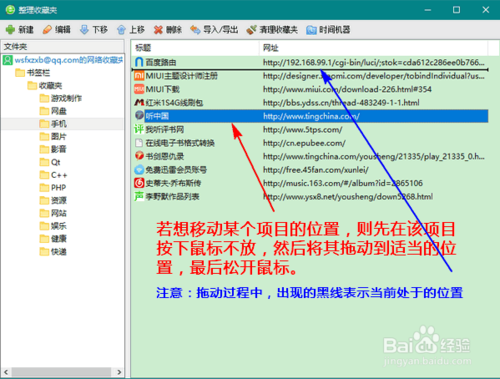Select the 收藏夹 folder in tree
The height and width of the screenshot is (379, 500).
coord(45,86)
